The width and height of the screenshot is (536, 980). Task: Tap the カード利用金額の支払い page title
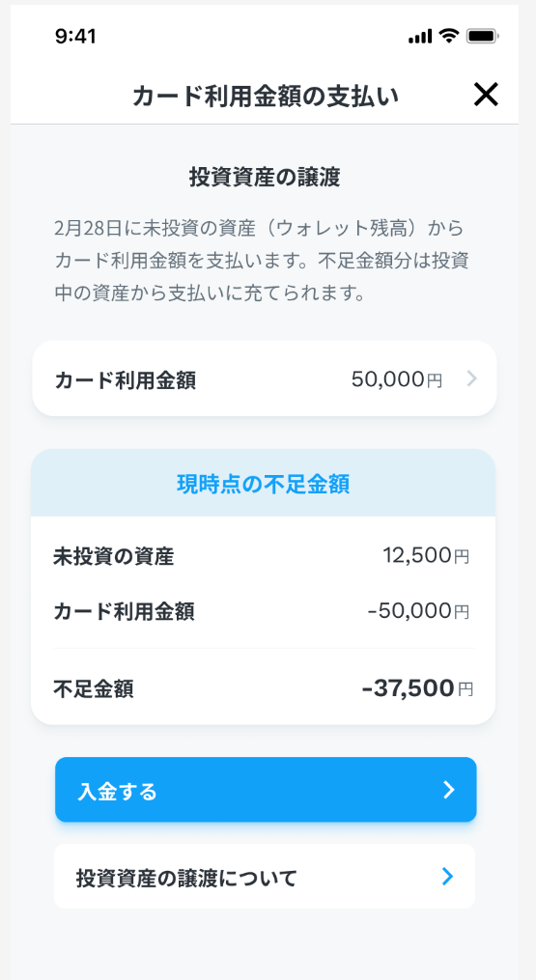[266, 97]
